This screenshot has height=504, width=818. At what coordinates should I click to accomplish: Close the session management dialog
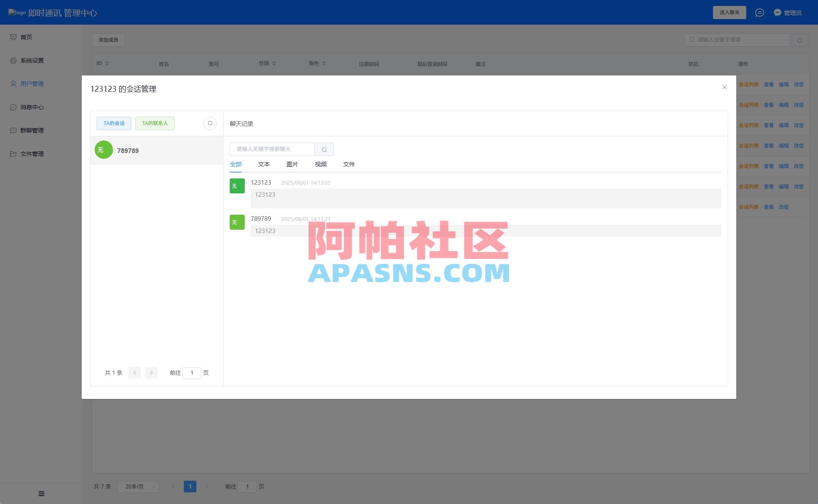point(724,87)
